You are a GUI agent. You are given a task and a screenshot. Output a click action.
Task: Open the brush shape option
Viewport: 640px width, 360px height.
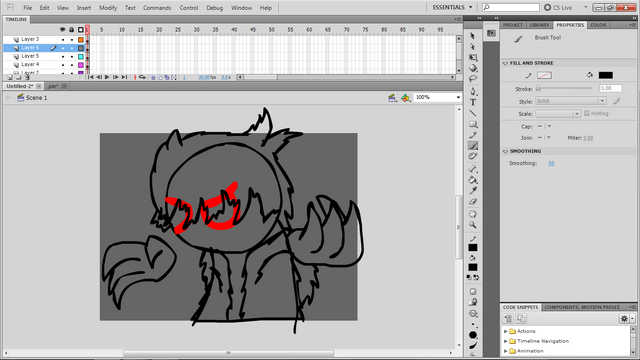[473, 335]
